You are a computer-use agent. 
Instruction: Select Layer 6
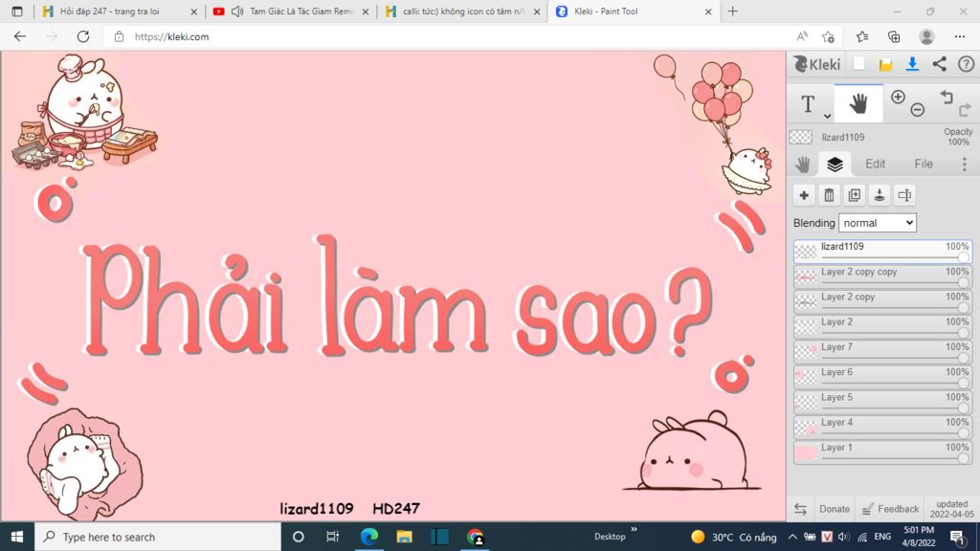[882, 377]
